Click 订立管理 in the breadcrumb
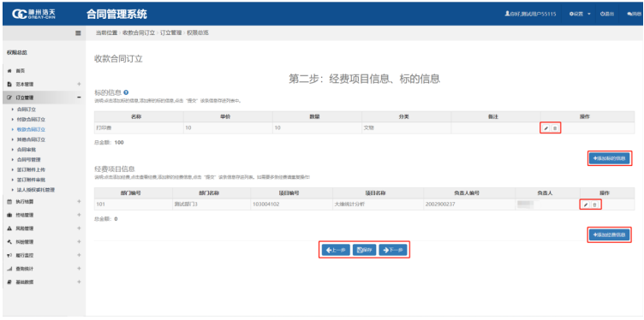Image resolution: width=644 pixels, height=320 pixels. point(170,33)
